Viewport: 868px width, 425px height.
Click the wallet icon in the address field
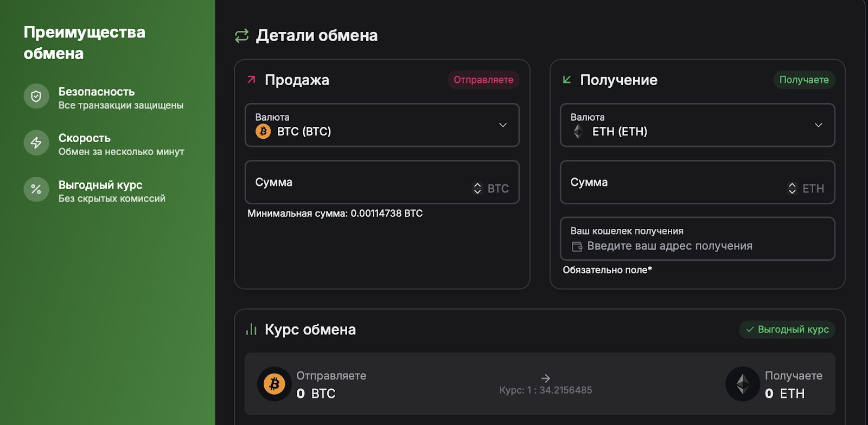577,247
